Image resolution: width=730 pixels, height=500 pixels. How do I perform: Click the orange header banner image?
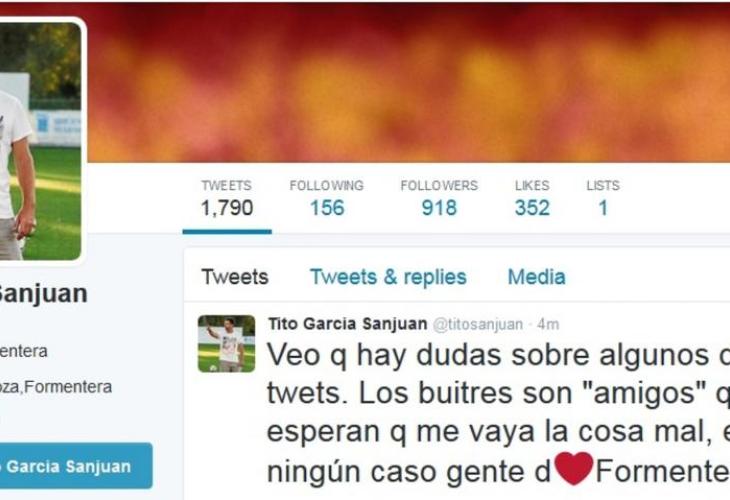click(408, 82)
